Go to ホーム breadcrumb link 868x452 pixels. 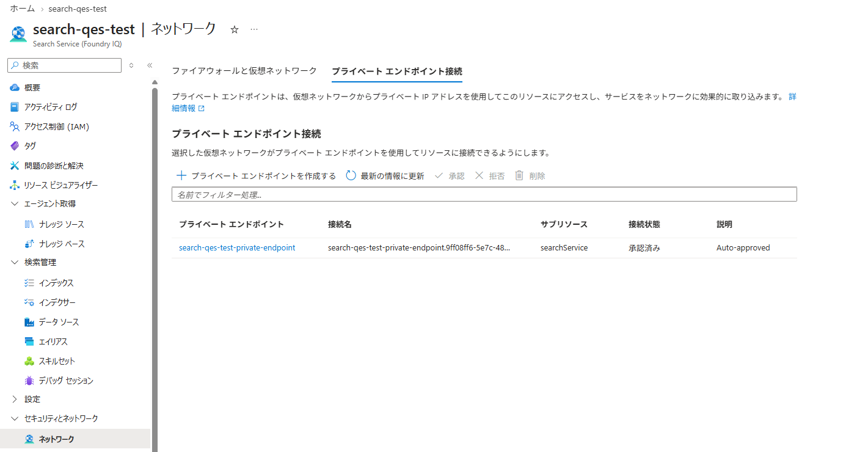point(22,9)
